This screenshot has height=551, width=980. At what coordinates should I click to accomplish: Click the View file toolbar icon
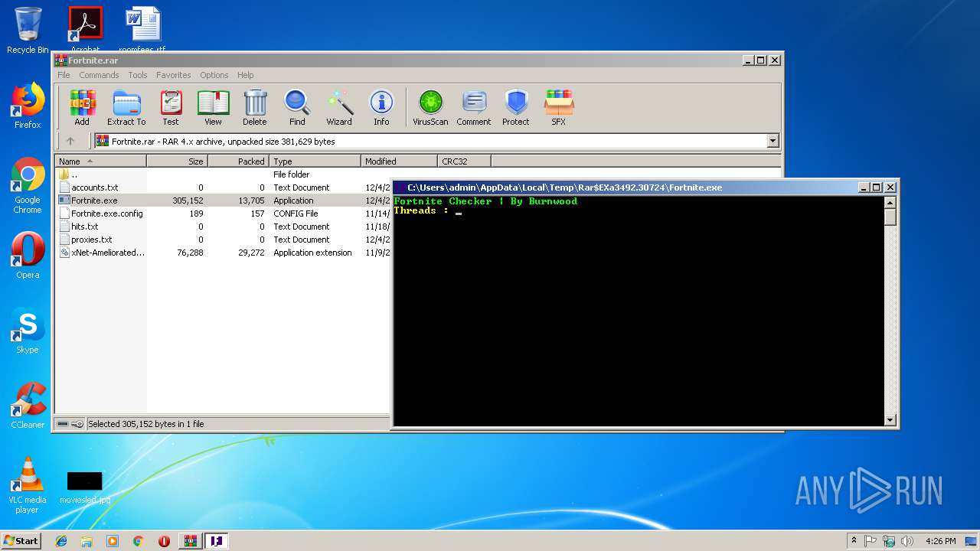pos(213,108)
